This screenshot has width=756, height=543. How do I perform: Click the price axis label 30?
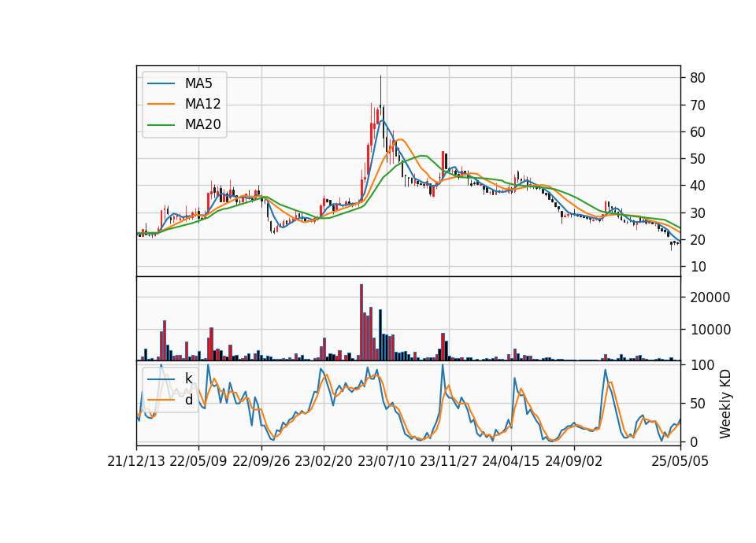(697, 213)
